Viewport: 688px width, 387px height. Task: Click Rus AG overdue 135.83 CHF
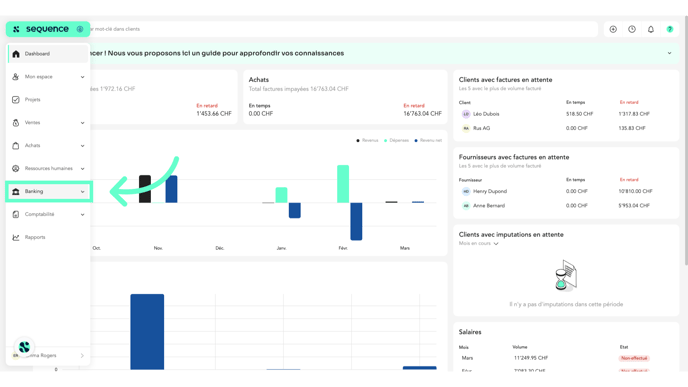click(632, 128)
